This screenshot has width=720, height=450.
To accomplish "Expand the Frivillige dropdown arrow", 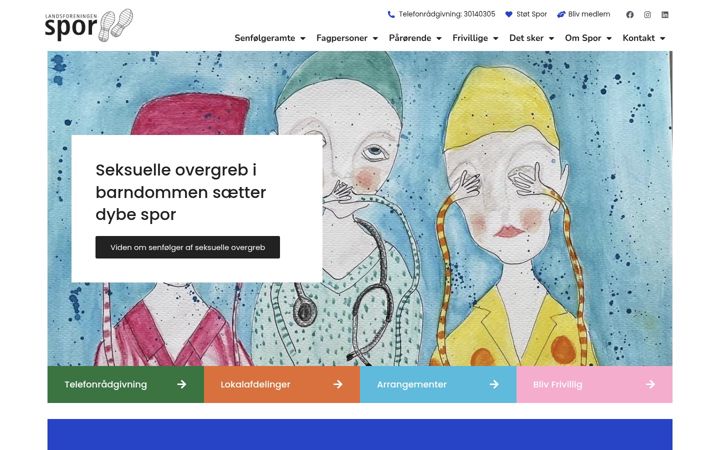I will (x=495, y=39).
